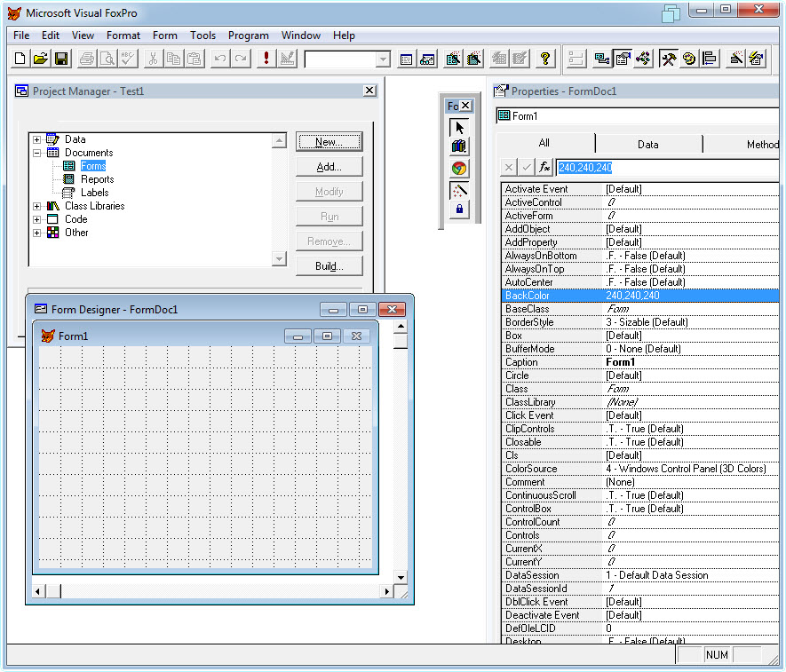The height and width of the screenshot is (672, 786).
Task: Expand the Class Libraries tree node
Action: click(37, 206)
